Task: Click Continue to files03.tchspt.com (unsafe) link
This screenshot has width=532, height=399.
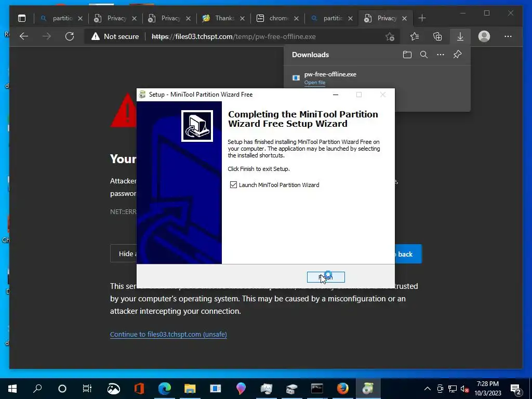Action: coord(168,334)
